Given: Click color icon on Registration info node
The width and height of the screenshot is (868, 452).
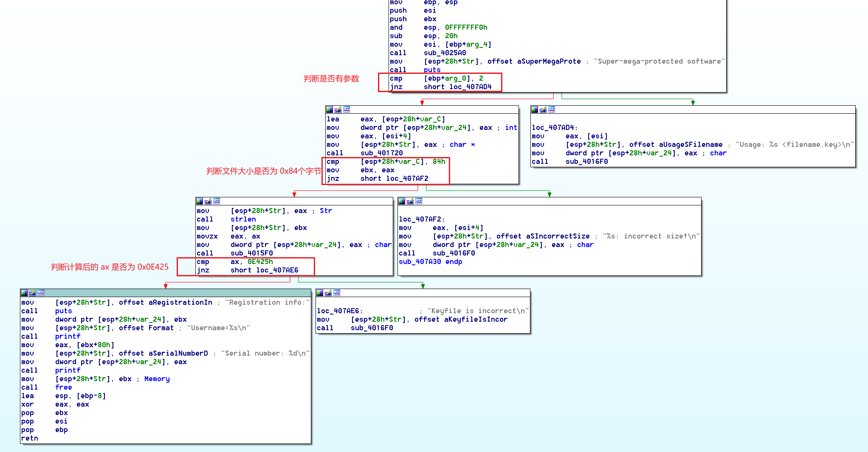Looking at the screenshot, I should [24, 293].
